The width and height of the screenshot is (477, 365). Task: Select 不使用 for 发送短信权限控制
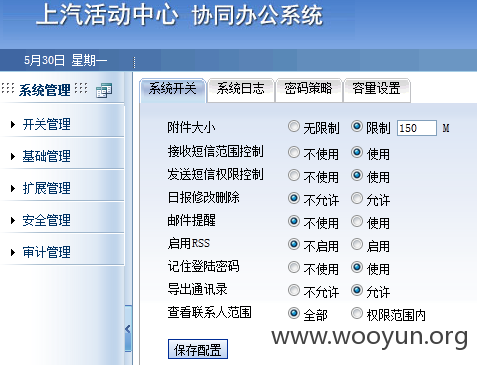click(294, 175)
